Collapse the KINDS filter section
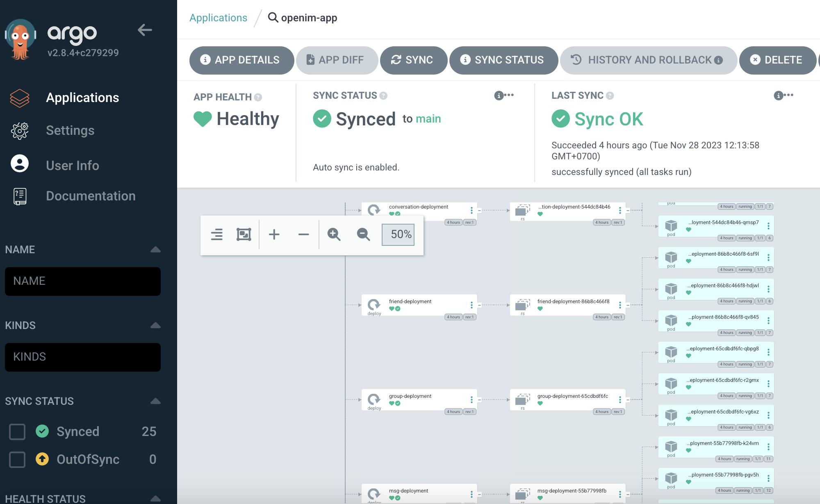 (x=155, y=325)
